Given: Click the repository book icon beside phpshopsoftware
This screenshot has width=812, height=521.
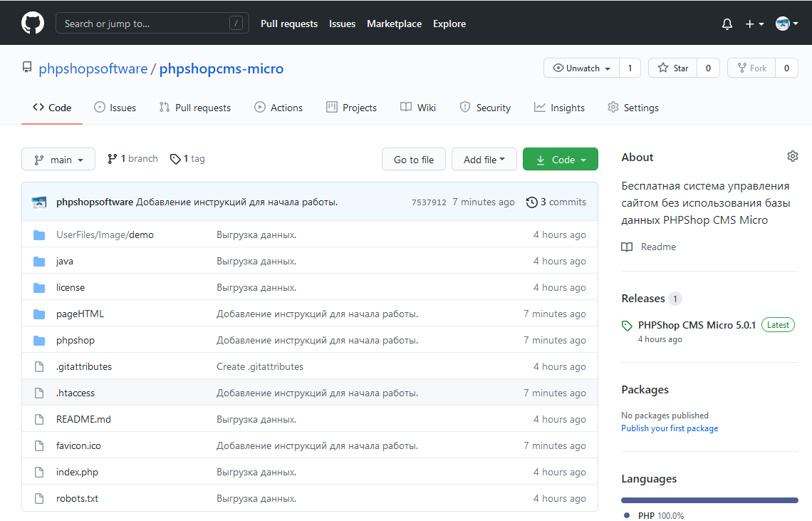Looking at the screenshot, I should [27, 68].
